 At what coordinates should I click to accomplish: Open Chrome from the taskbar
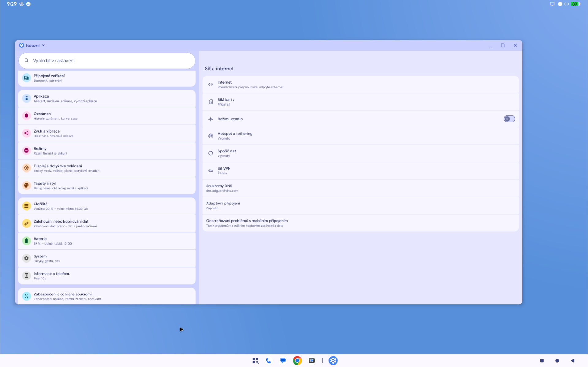(x=297, y=361)
